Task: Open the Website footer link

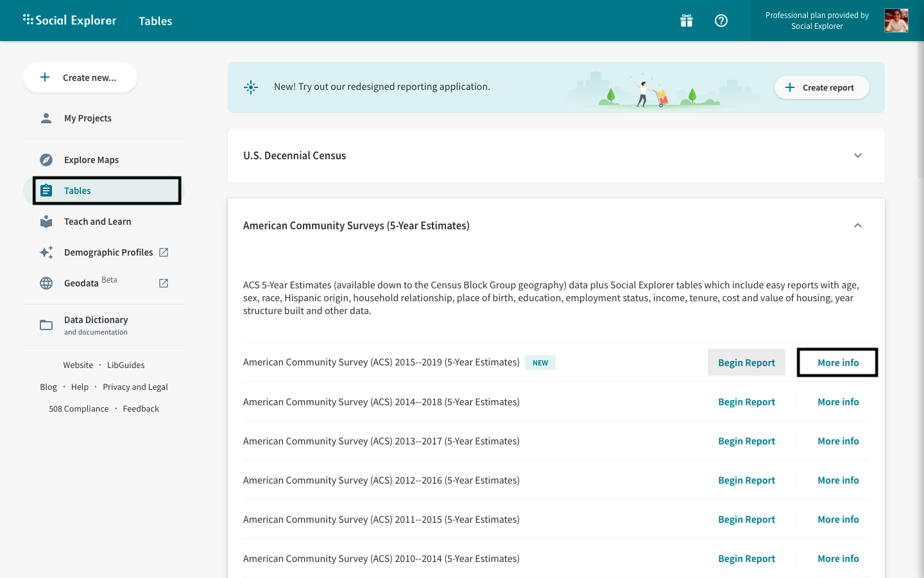Action: pyautogui.click(x=78, y=365)
